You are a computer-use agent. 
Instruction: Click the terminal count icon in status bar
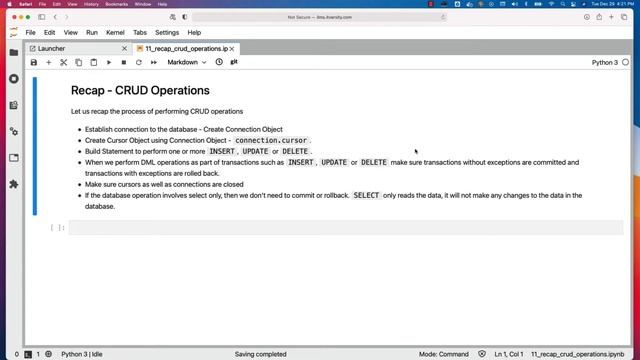pyautogui.click(x=28, y=354)
